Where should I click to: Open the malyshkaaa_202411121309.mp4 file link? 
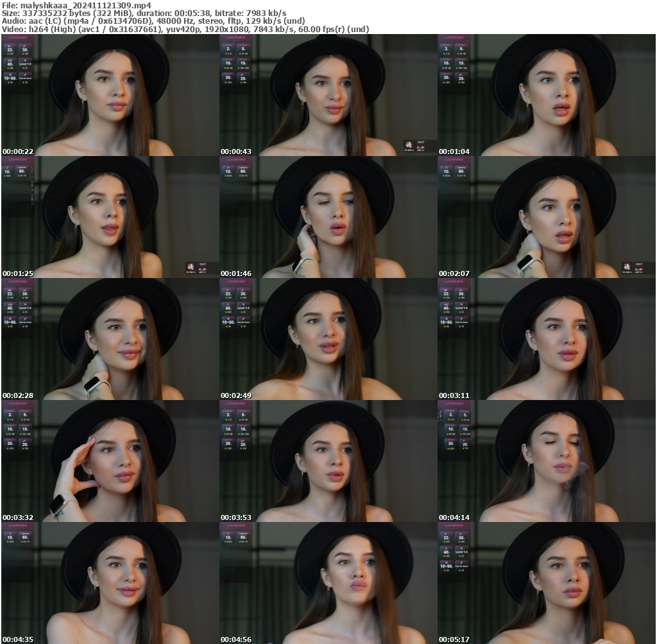[x=83, y=5]
